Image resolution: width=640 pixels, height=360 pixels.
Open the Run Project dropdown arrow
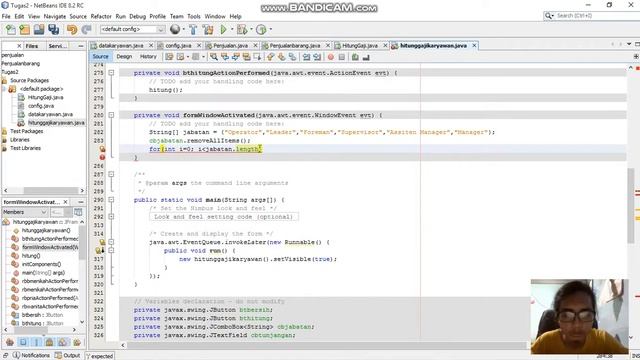point(232,29)
